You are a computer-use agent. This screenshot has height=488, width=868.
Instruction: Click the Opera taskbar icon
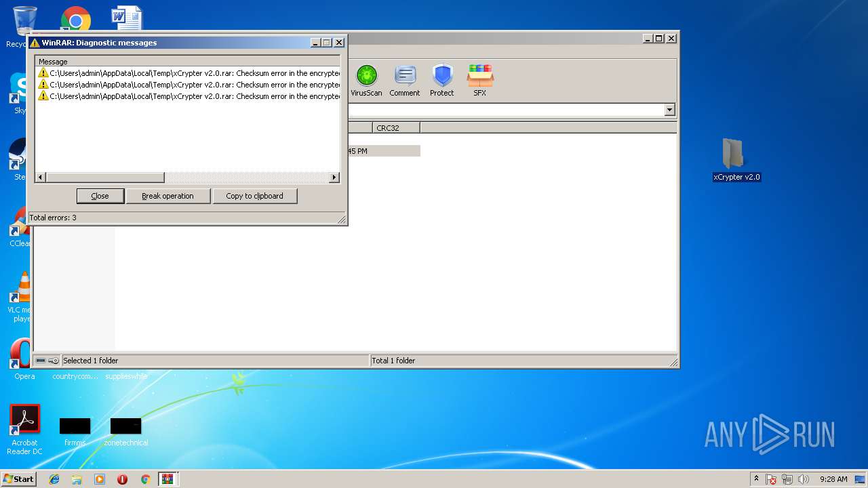122,479
